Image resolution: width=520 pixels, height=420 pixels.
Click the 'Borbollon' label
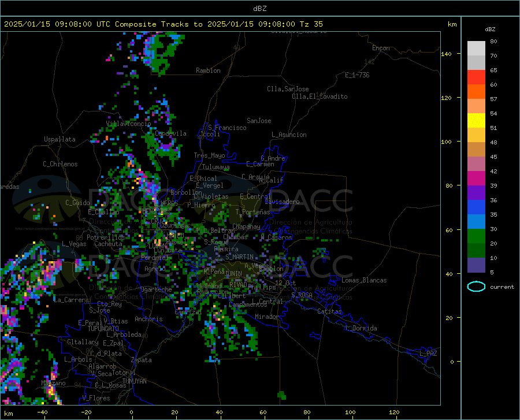coord(187,192)
